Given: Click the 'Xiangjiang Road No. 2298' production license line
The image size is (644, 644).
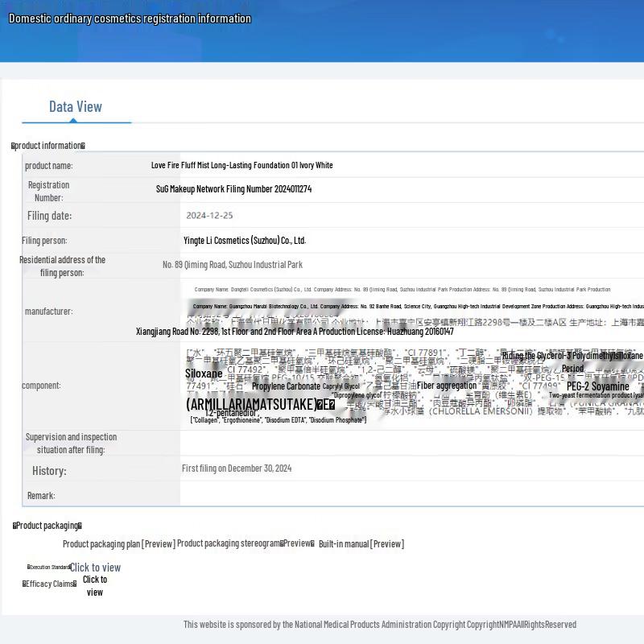Looking at the screenshot, I should click(295, 332).
